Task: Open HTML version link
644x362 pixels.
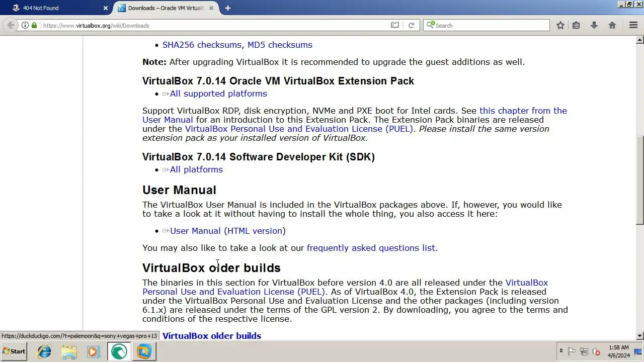Action: click(255, 231)
